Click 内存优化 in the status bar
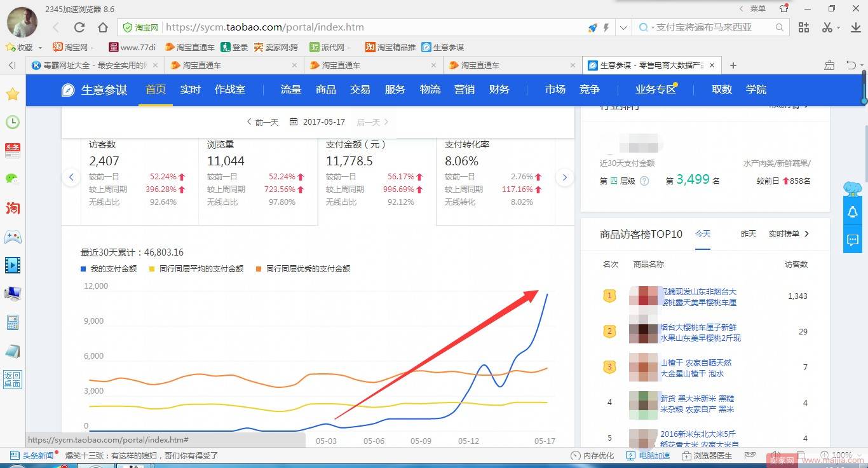Image resolution: width=868 pixels, height=468 pixels. coord(592,455)
